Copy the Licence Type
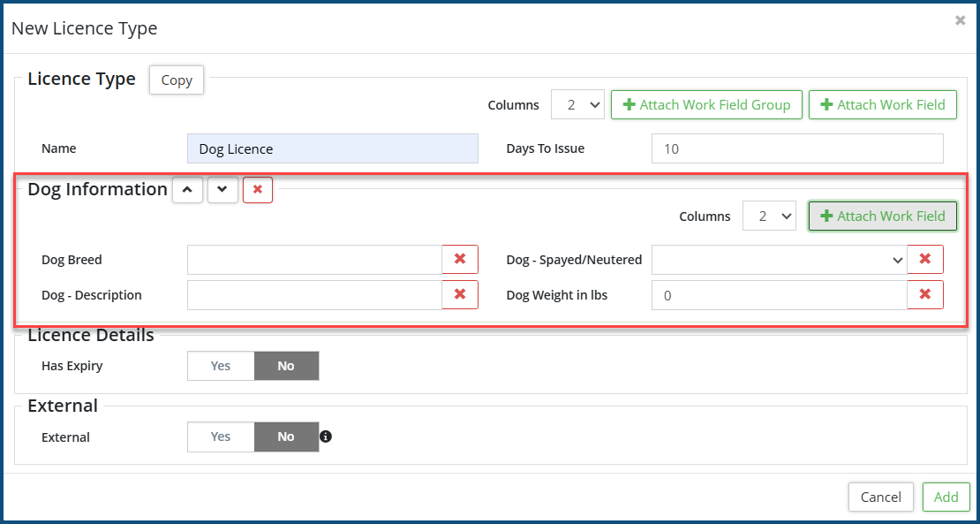The width and height of the screenshot is (980, 524). [x=177, y=80]
